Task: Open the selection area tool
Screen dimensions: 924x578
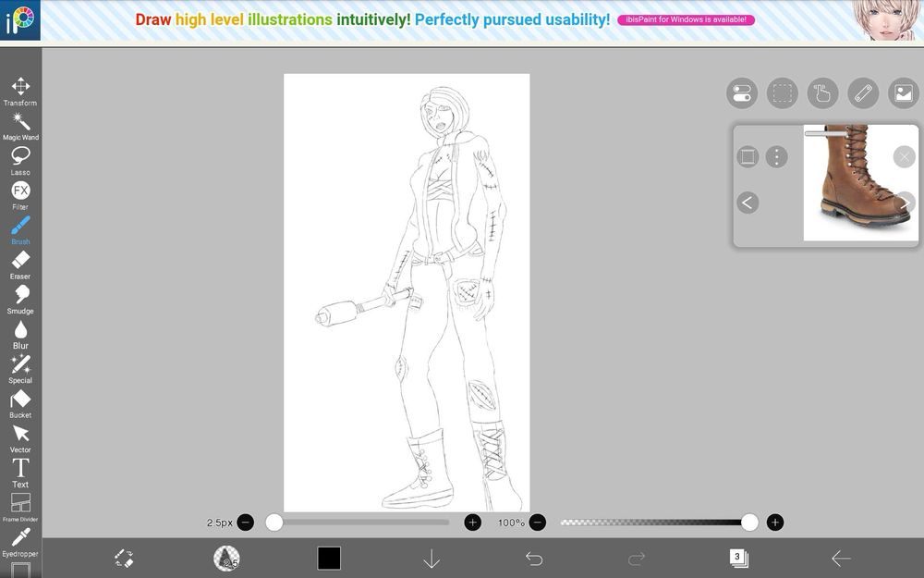Action: 782,93
